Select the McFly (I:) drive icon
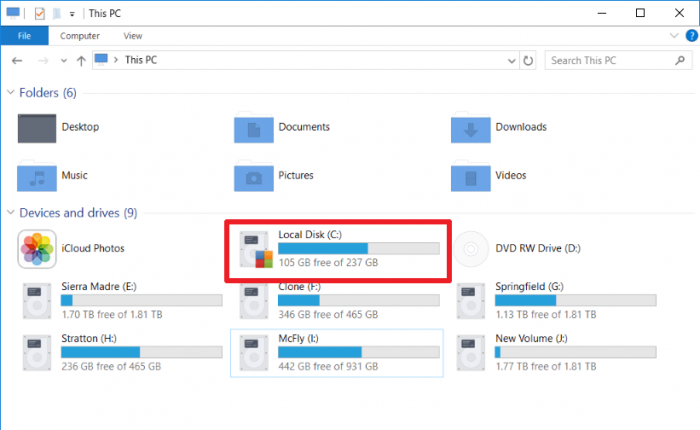The height and width of the screenshot is (430, 700). tap(254, 353)
